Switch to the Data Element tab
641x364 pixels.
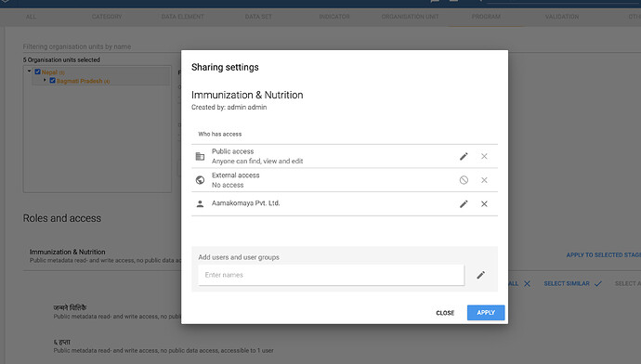pos(182,17)
